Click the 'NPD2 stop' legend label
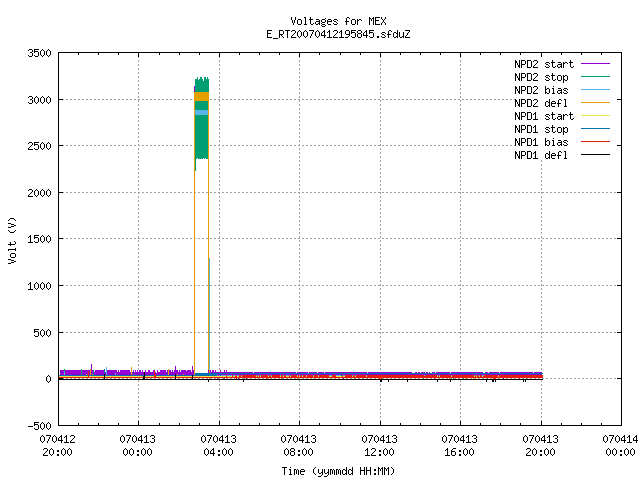 coord(541,77)
